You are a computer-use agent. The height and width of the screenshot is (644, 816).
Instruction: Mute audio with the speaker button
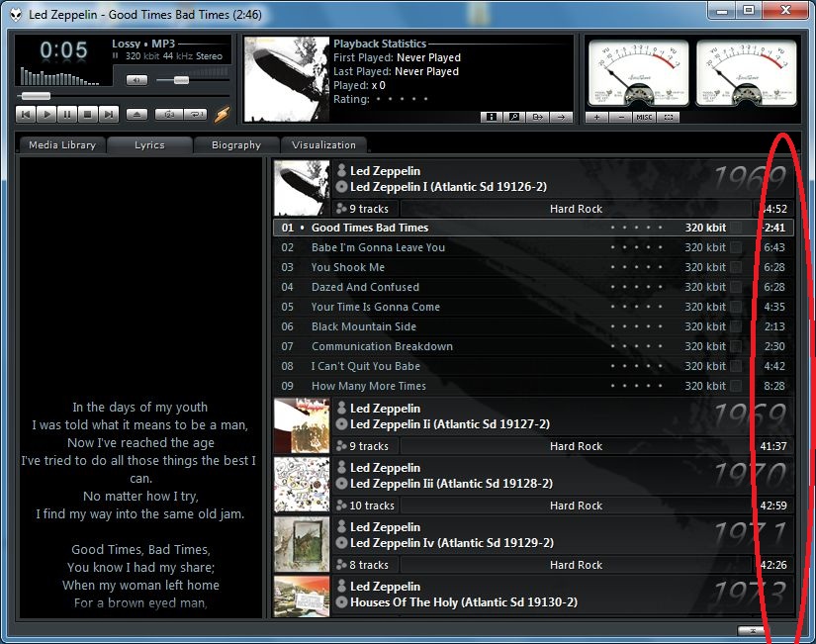[x=136, y=80]
